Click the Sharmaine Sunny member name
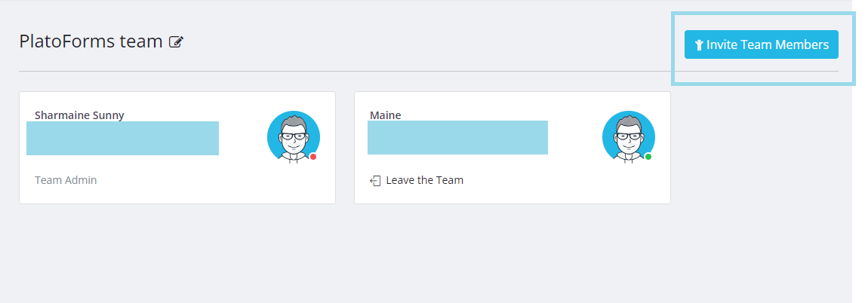This screenshot has height=303, width=868. [x=79, y=115]
